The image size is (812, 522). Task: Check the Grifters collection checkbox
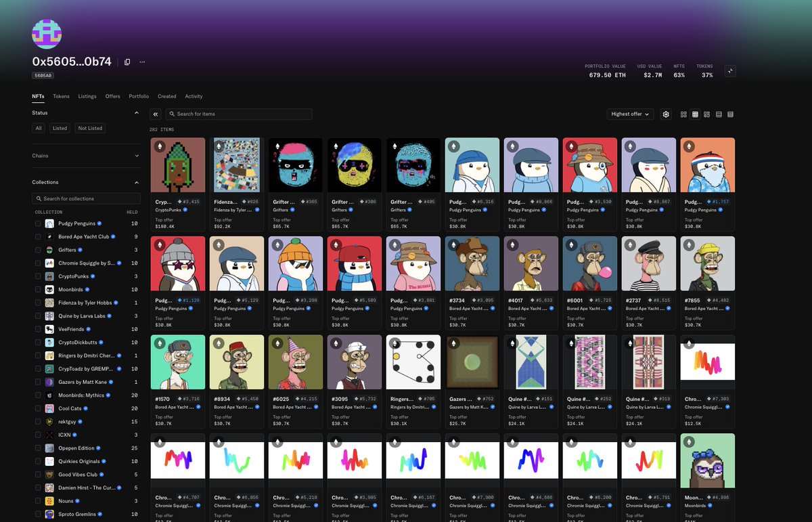38,250
